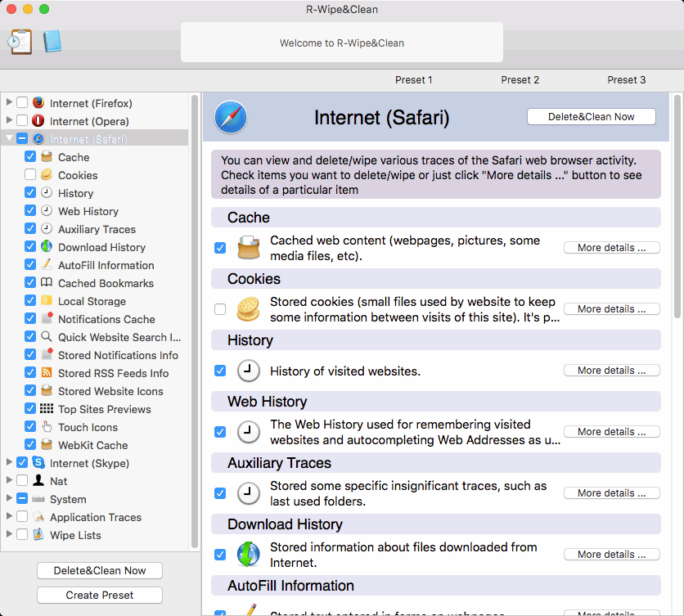The height and width of the screenshot is (616, 684).
Task: Open the blue notepad toolbar icon
Action: [x=52, y=42]
